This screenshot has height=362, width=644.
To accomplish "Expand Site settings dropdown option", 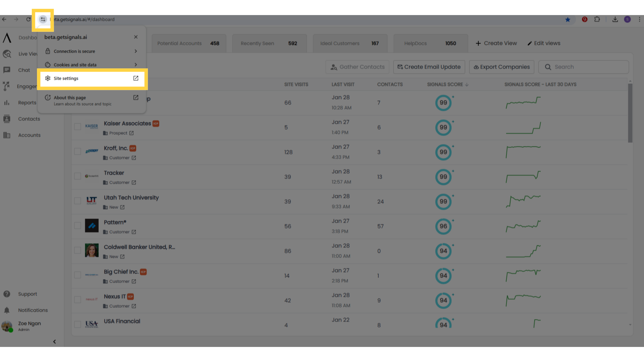I will (92, 78).
